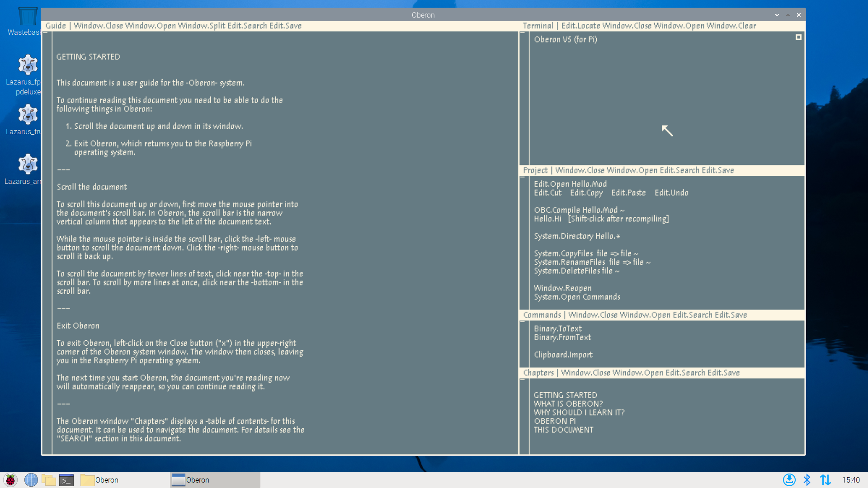Screen dimensions: 868x488
Task: Execute Window.Clear in the Terminal menu bar
Action: 732,26
